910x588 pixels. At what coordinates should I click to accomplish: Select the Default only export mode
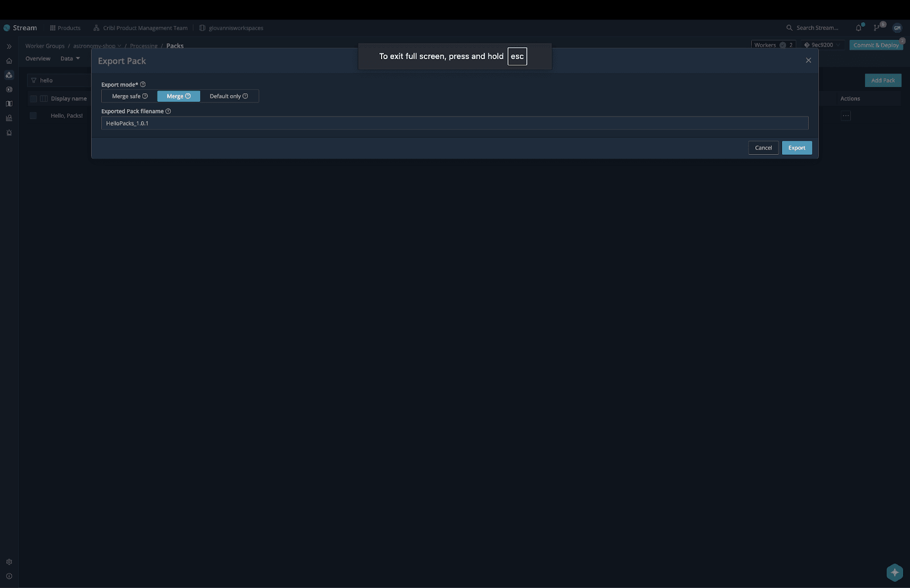(229, 96)
